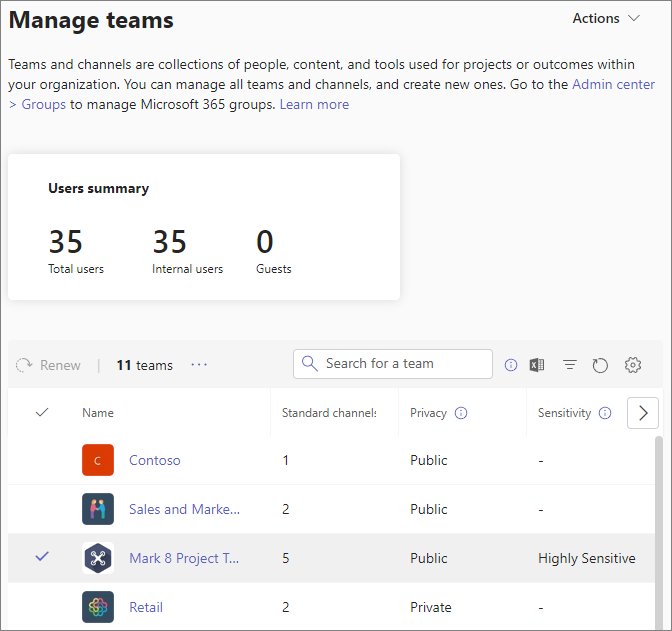Open column settings gear icon
672x631 pixels.
632,365
